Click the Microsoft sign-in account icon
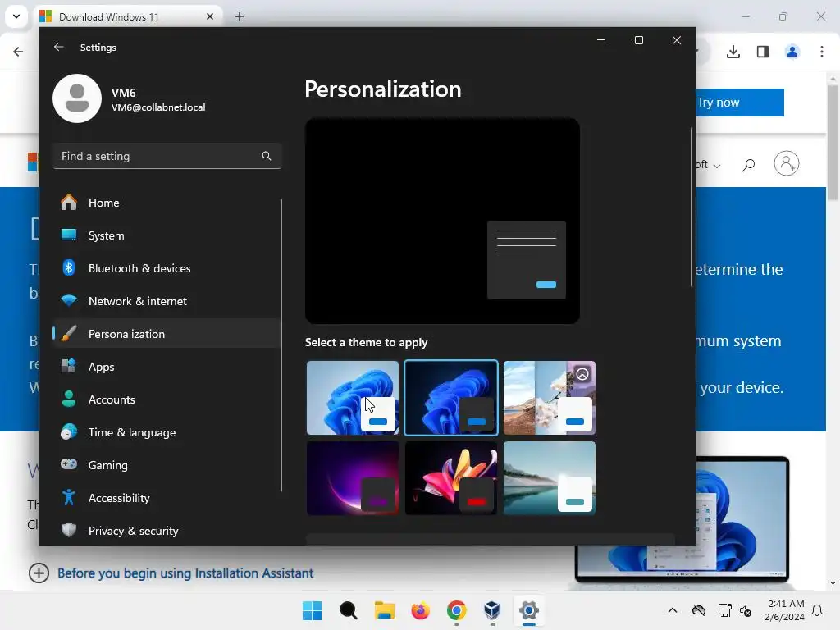The width and height of the screenshot is (840, 630). (787, 163)
